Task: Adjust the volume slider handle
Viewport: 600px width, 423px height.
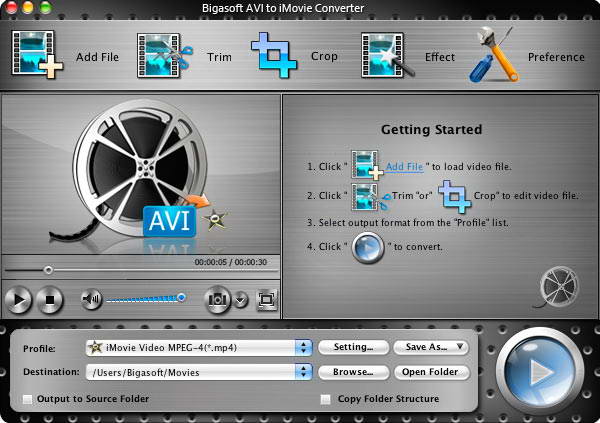Action: click(181, 297)
